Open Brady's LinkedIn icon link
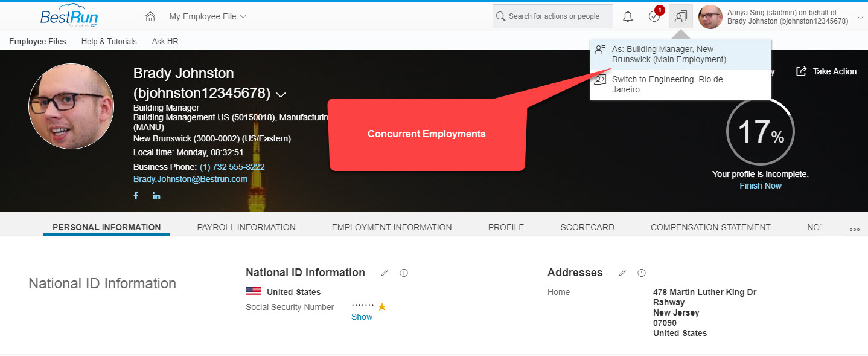The image size is (868, 356). coord(156,195)
